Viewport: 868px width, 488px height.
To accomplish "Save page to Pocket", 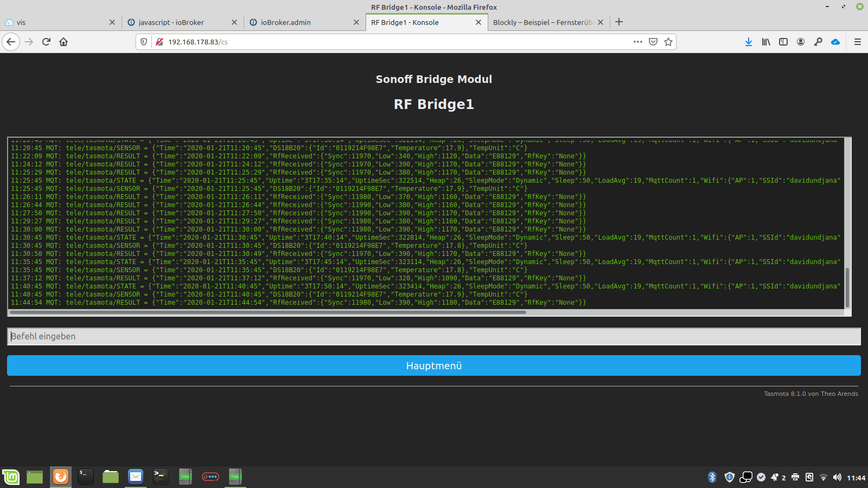I will (653, 42).
